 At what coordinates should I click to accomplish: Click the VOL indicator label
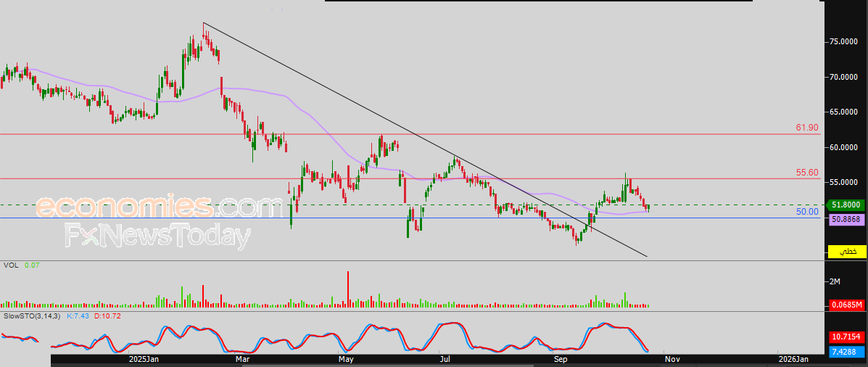pyautogui.click(x=11, y=265)
